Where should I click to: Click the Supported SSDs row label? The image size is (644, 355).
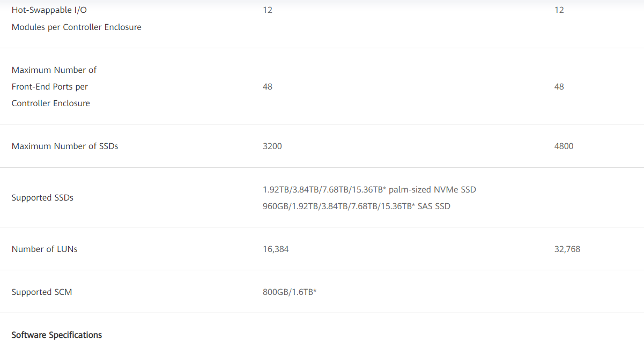coord(42,197)
